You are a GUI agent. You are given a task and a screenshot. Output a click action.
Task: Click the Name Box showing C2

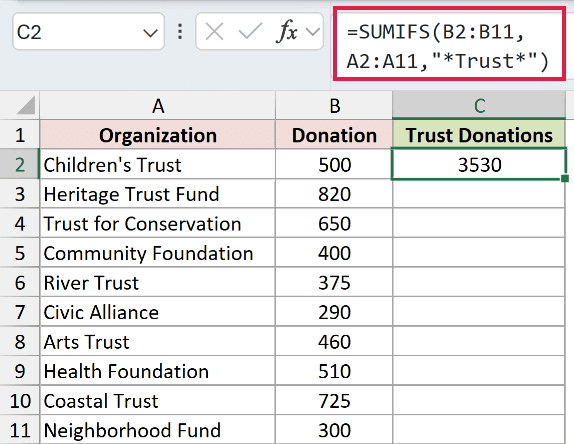88,31
